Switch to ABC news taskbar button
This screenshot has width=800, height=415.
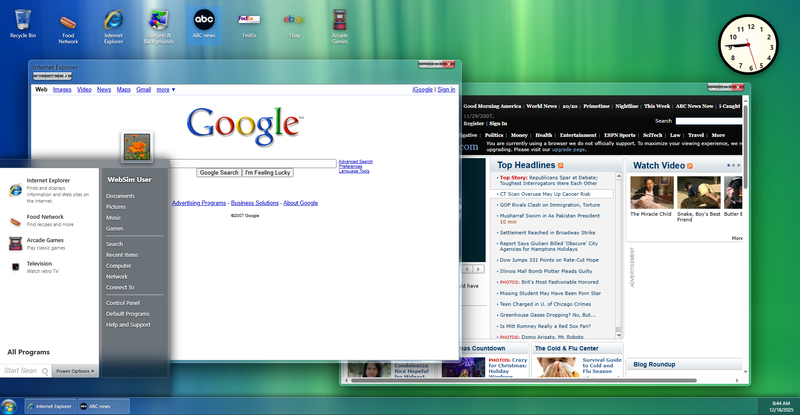[x=104, y=406]
